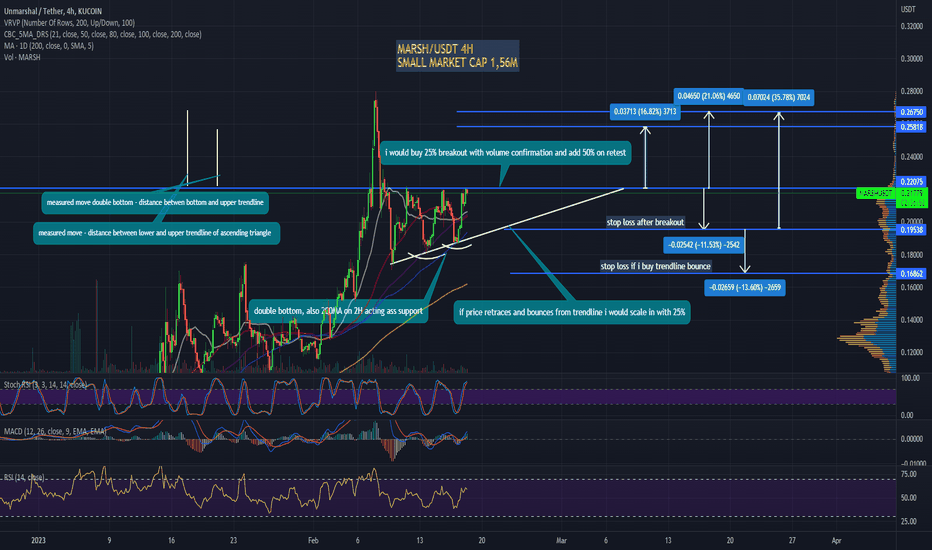
Task: Select the VRVP indicator legend line
Action: click(70, 23)
